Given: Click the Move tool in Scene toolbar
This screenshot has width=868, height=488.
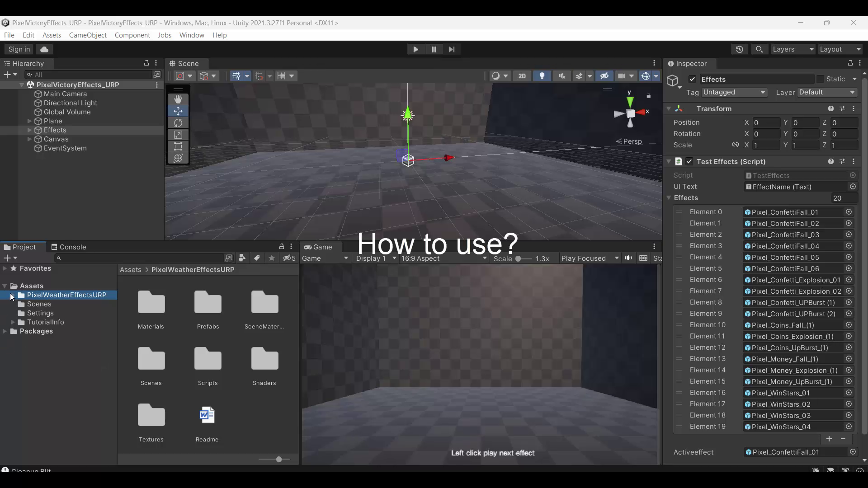Looking at the screenshot, I should coord(178,111).
